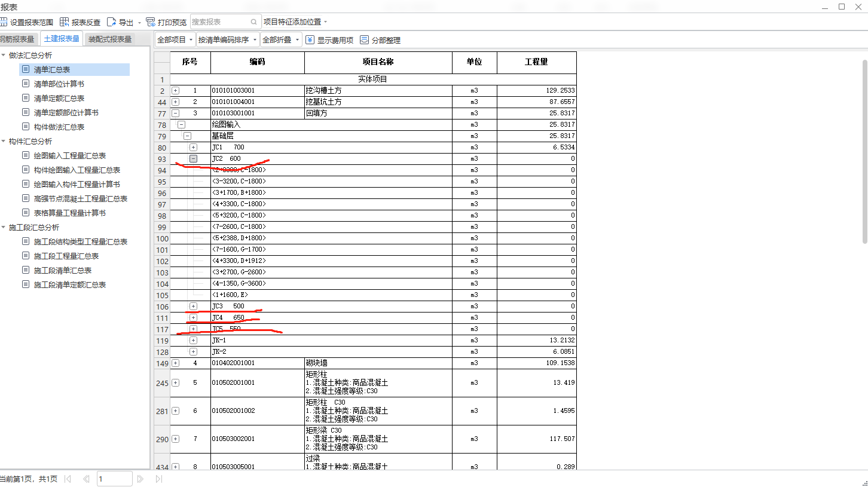Click the document icon beside 表格算量工程量计算书
The image size is (868, 487).
(x=26, y=213)
